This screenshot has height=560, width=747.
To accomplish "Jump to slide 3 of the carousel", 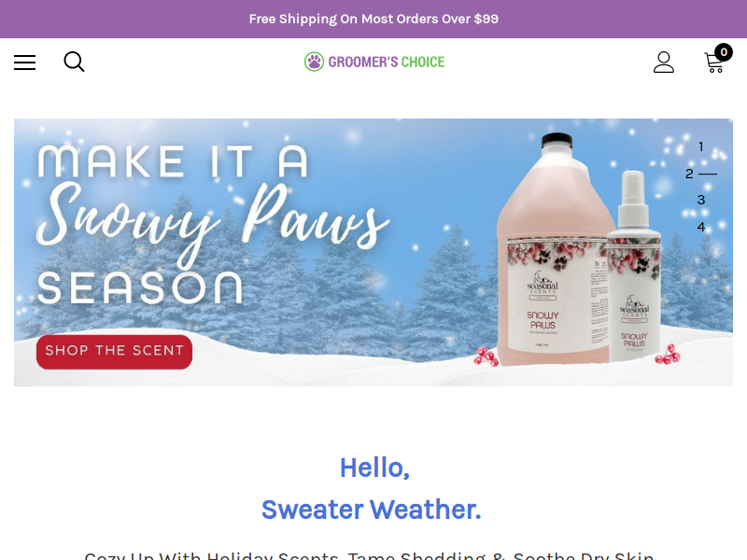I will 701,200.
